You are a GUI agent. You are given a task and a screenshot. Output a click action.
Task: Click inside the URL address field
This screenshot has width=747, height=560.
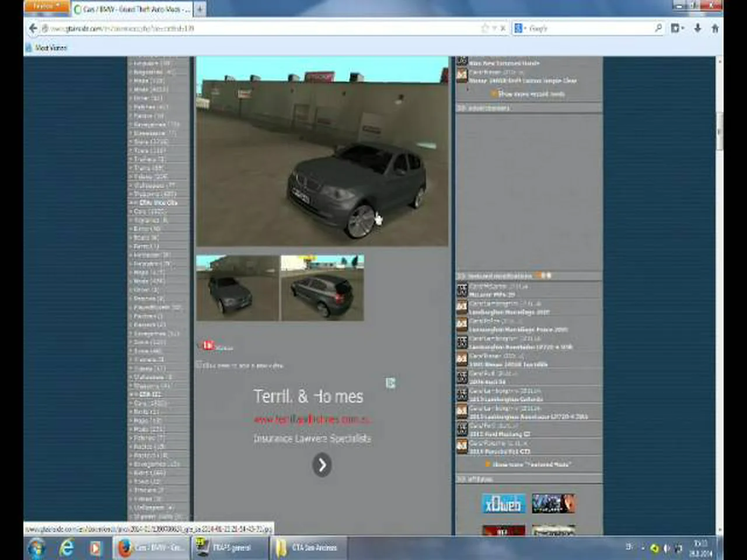pos(263,28)
